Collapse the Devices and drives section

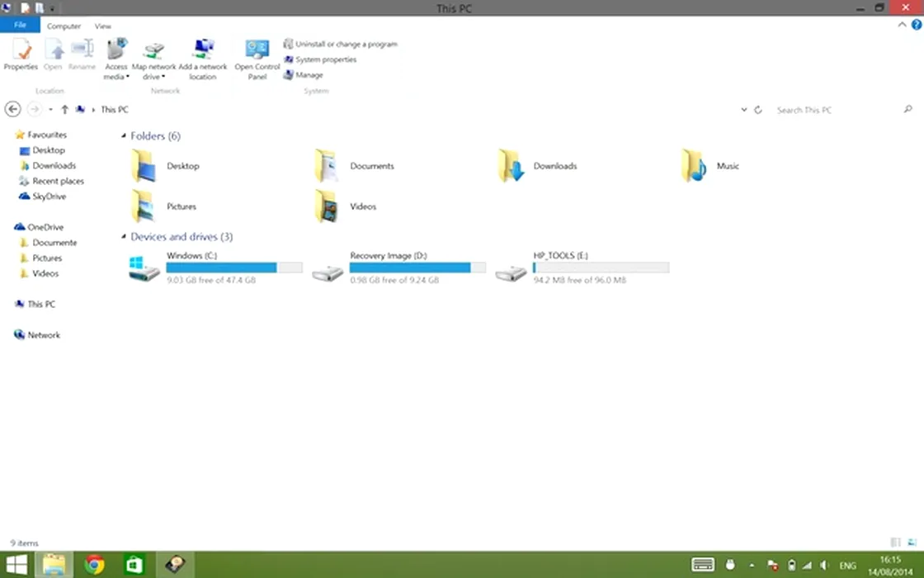(124, 237)
